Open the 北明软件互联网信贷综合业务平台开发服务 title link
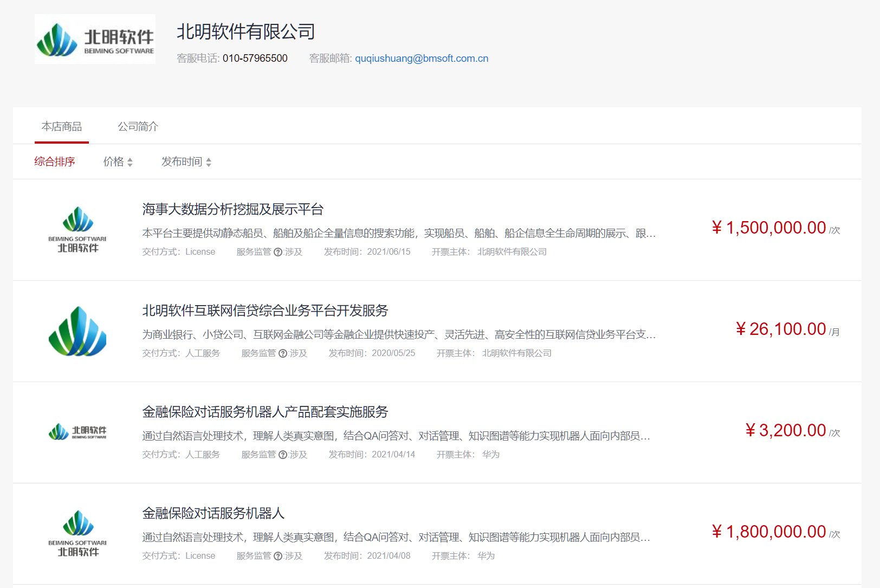Screen dimensions: 880x588 (x=266, y=311)
